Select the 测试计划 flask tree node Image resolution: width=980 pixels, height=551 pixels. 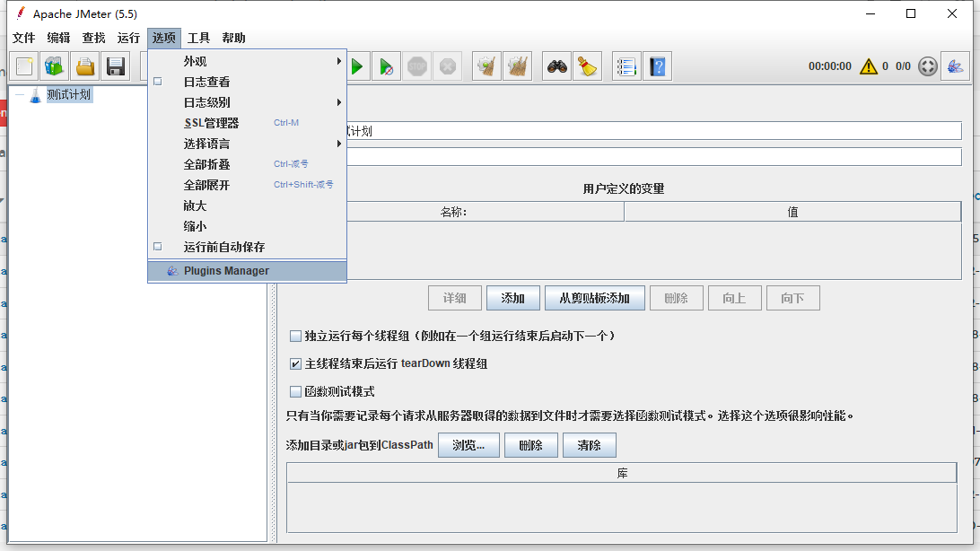click(69, 95)
